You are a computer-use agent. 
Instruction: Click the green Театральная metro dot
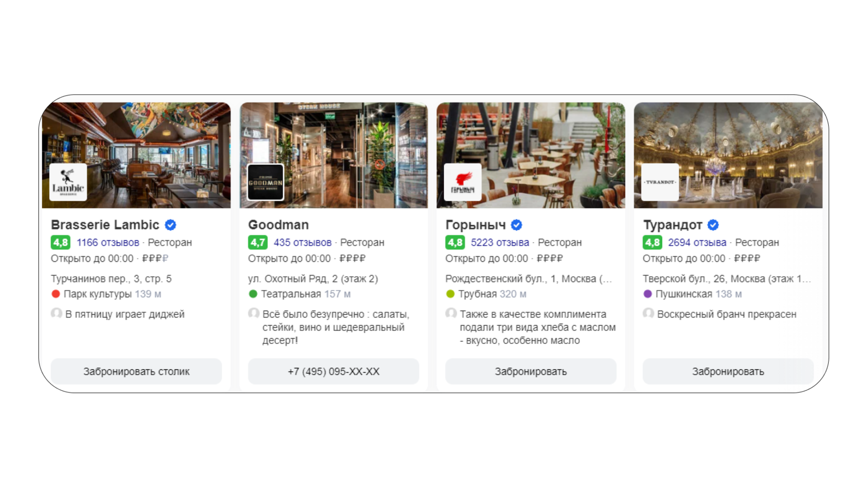point(253,294)
